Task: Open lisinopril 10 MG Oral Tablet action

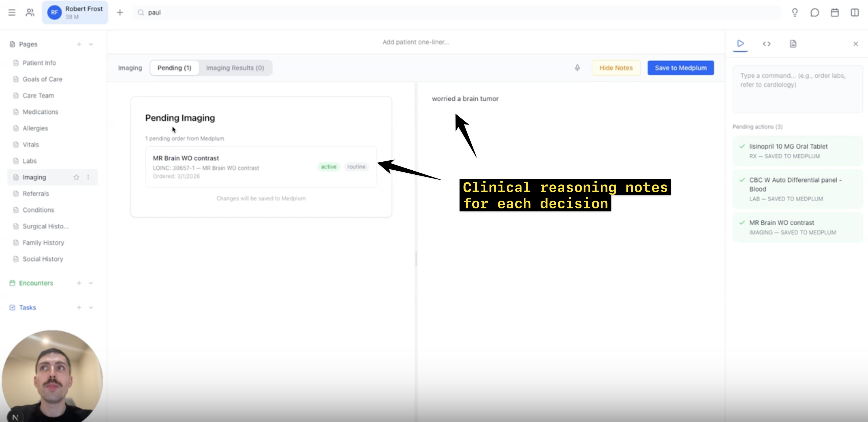Action: [x=797, y=151]
